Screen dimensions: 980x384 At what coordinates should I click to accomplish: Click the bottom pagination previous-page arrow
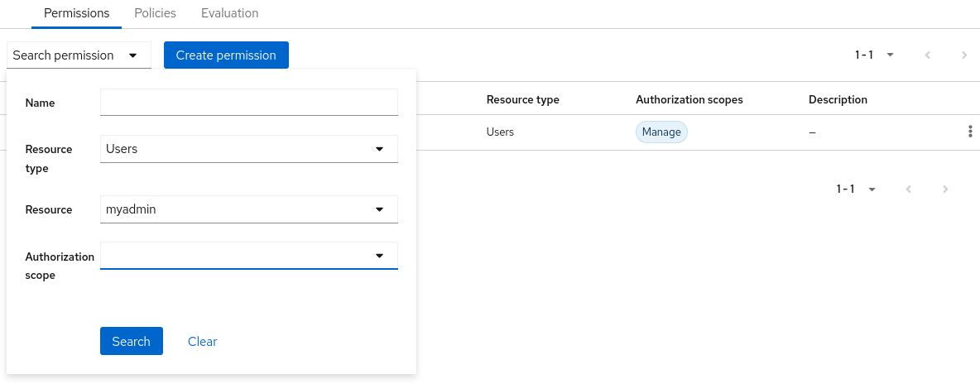click(x=909, y=190)
